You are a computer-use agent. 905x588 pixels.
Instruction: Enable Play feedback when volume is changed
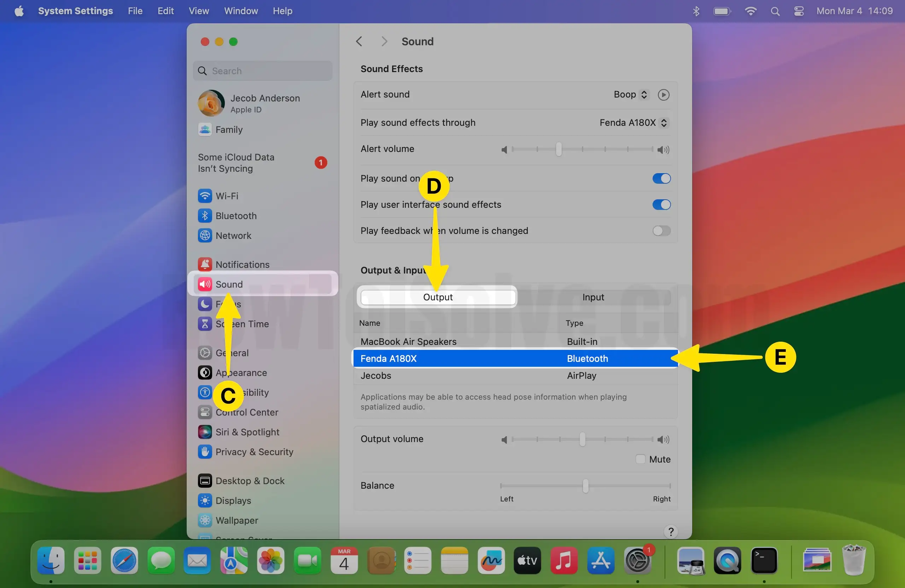[661, 231]
